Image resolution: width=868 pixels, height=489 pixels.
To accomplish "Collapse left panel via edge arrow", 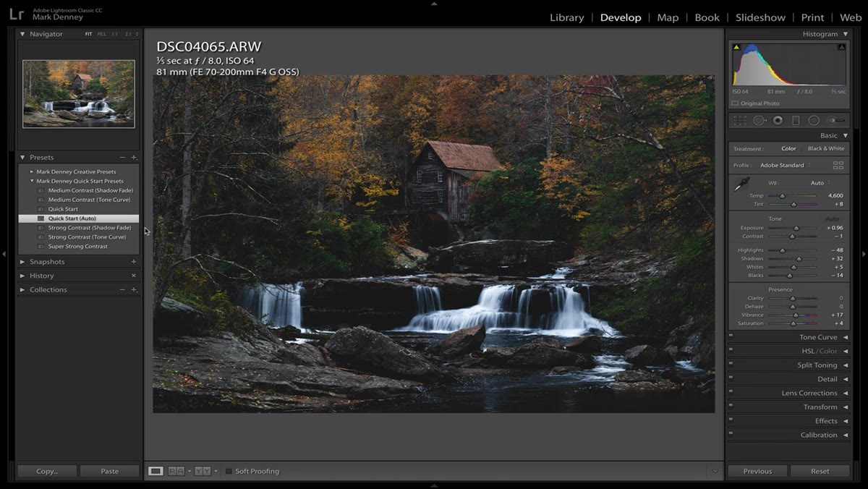I will [4, 254].
